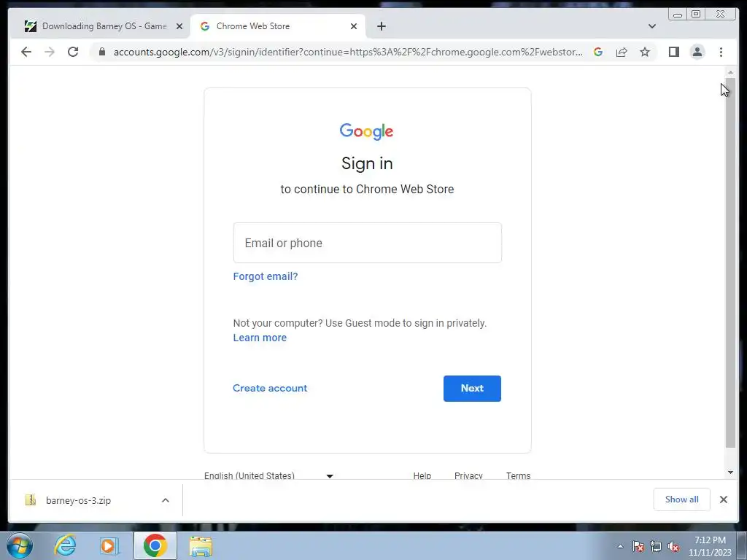Open the Learn more link
This screenshot has width=747, height=560.
tap(260, 338)
